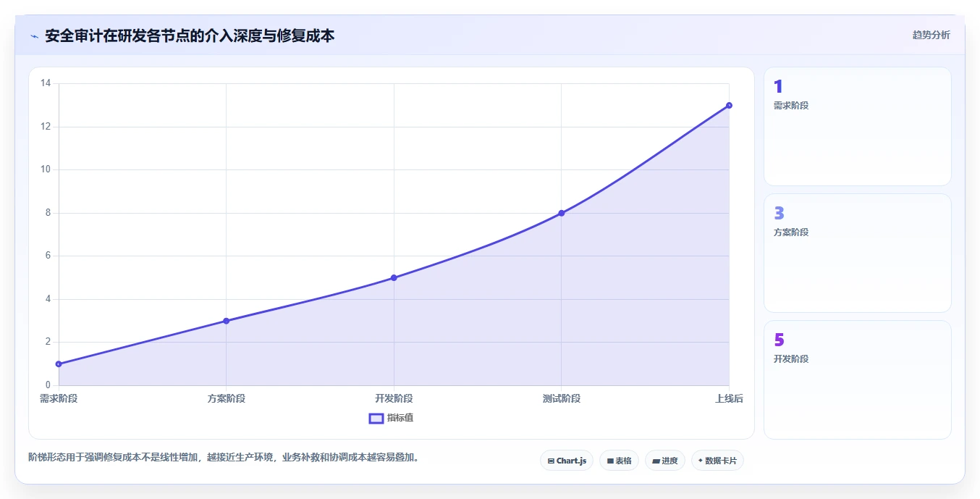Click the 进度 tag chip
Viewport: 980px width, 499px height.
pyautogui.click(x=665, y=461)
